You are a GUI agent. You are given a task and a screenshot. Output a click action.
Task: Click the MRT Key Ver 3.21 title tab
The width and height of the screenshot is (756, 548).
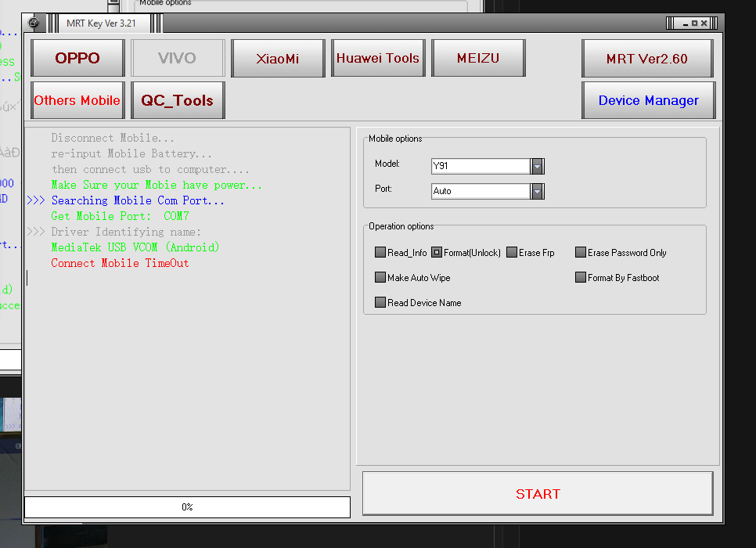coord(101,23)
